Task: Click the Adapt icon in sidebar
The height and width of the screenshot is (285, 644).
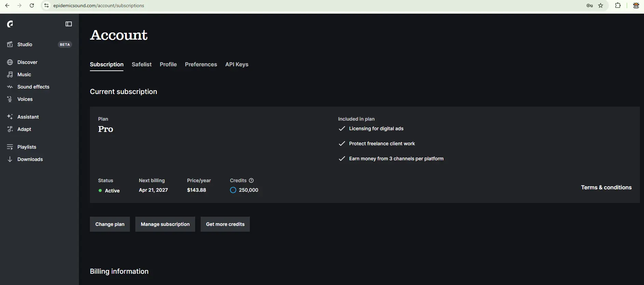Action: 10,129
